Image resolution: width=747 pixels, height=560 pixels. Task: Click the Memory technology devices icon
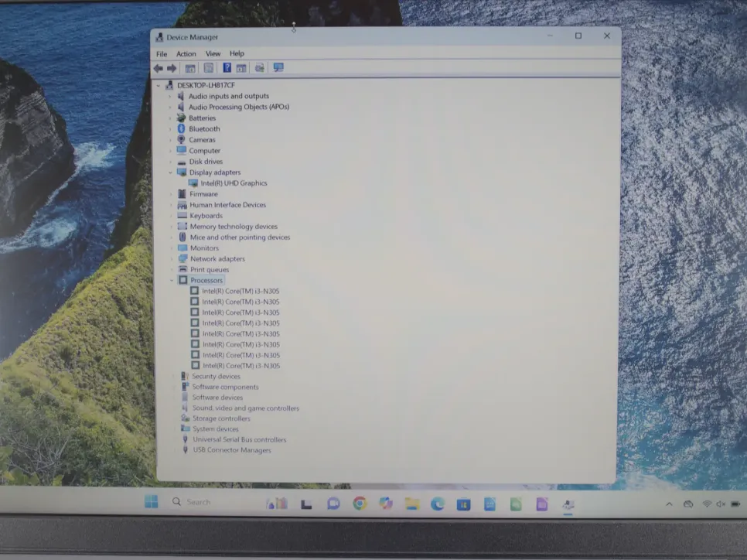point(182,227)
